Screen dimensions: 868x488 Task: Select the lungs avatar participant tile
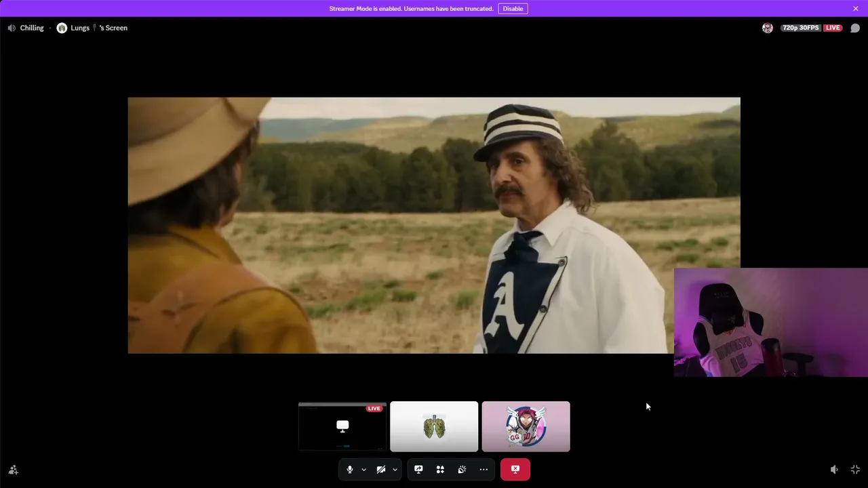(434, 426)
